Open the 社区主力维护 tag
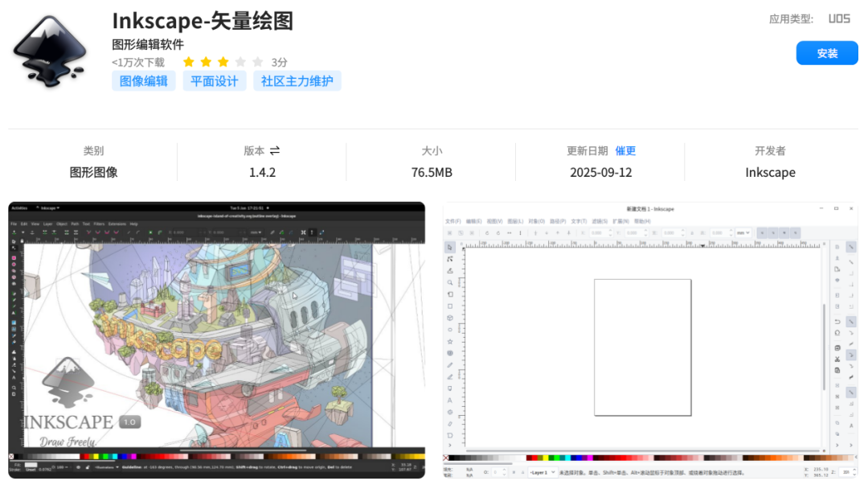Screen dimensions: 868x489 coord(297,81)
